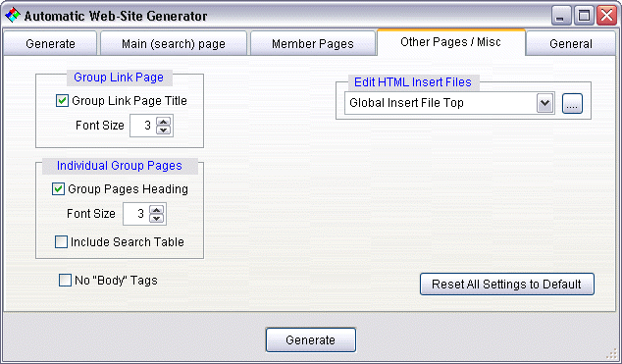Switch to the Member Pages tab
The image size is (622, 364).
point(313,43)
